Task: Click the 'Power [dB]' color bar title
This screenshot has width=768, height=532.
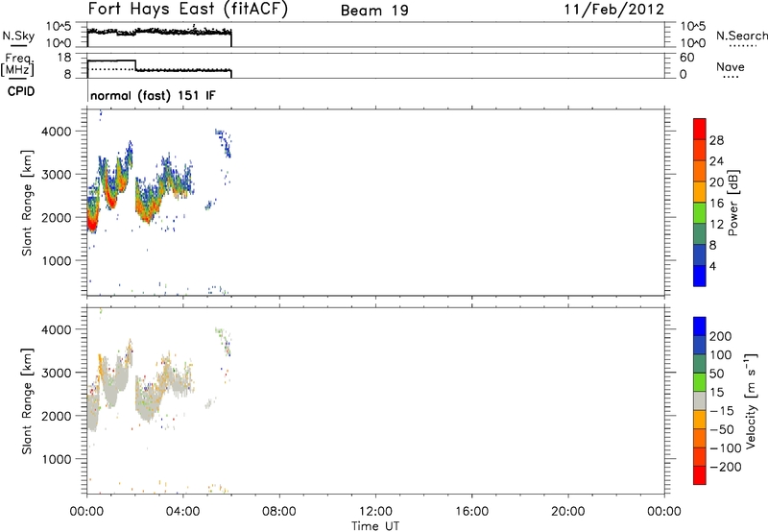Action: click(x=733, y=203)
